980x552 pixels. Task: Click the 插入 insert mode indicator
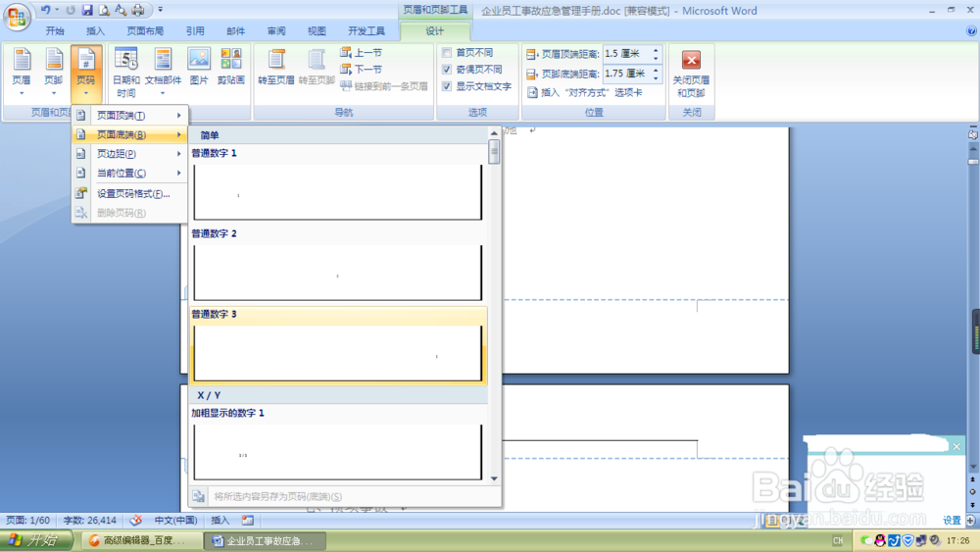(220, 520)
